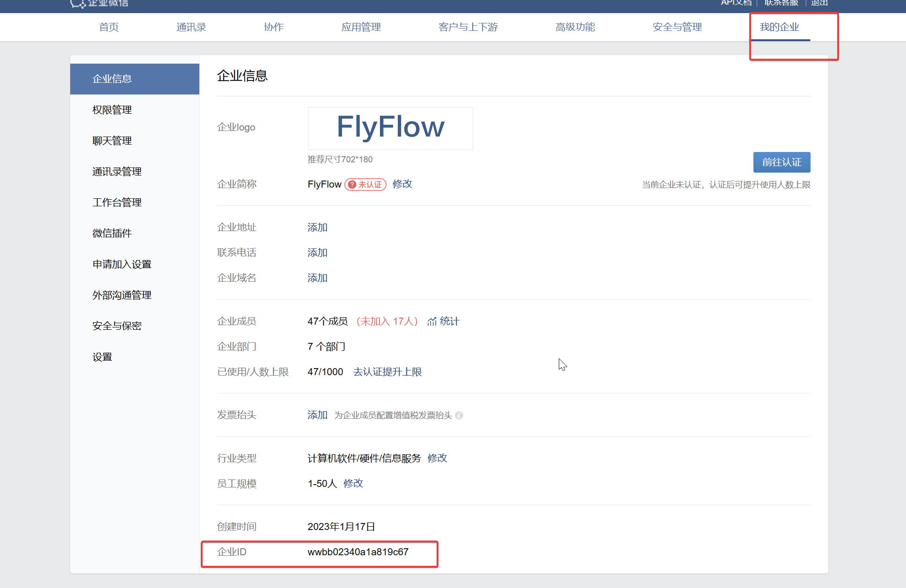Viewport: 906px width, 588px height.
Task: Select 企业信息 in the sidebar
Action: (135, 79)
